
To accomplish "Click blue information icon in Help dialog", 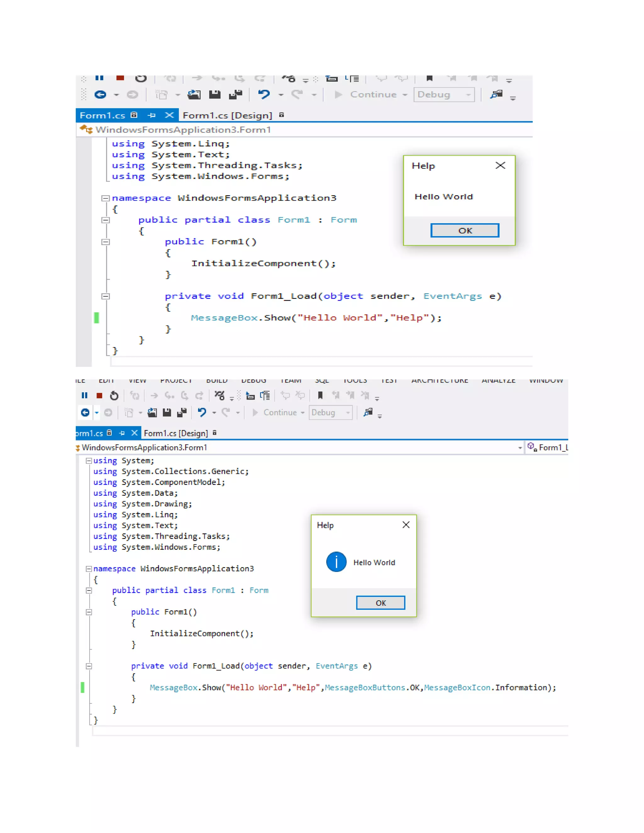I will coord(336,562).
